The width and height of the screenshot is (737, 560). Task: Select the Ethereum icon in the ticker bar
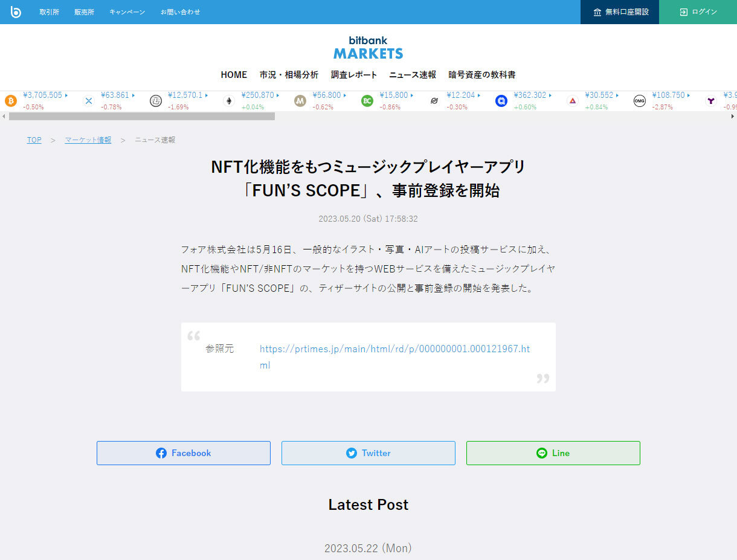coord(228,101)
